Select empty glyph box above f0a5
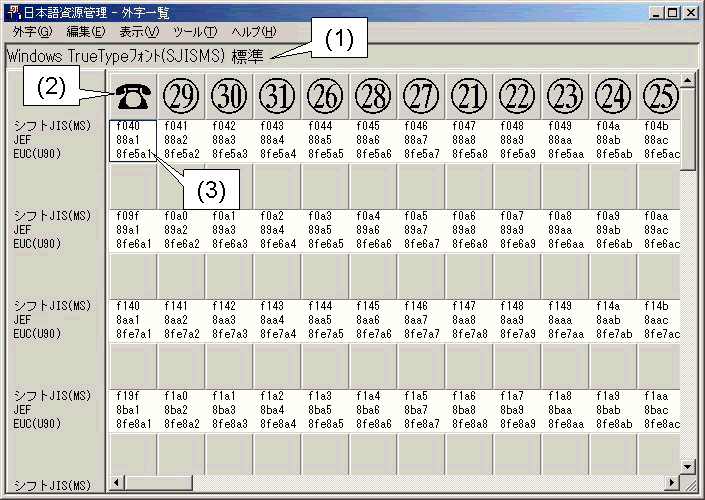This screenshot has height=500, width=705. click(x=422, y=186)
